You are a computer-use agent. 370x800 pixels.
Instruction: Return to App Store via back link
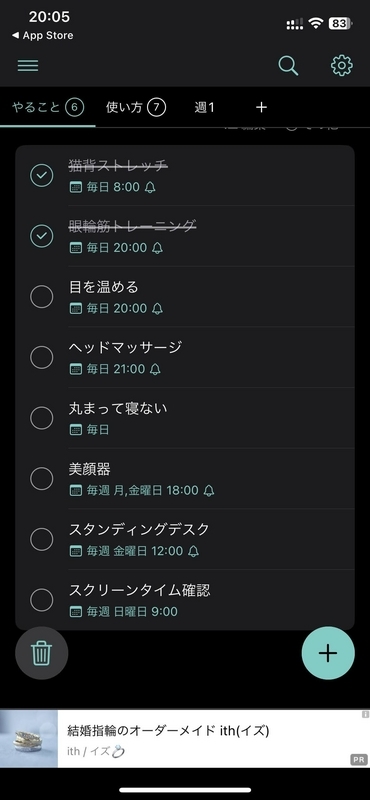[42, 36]
